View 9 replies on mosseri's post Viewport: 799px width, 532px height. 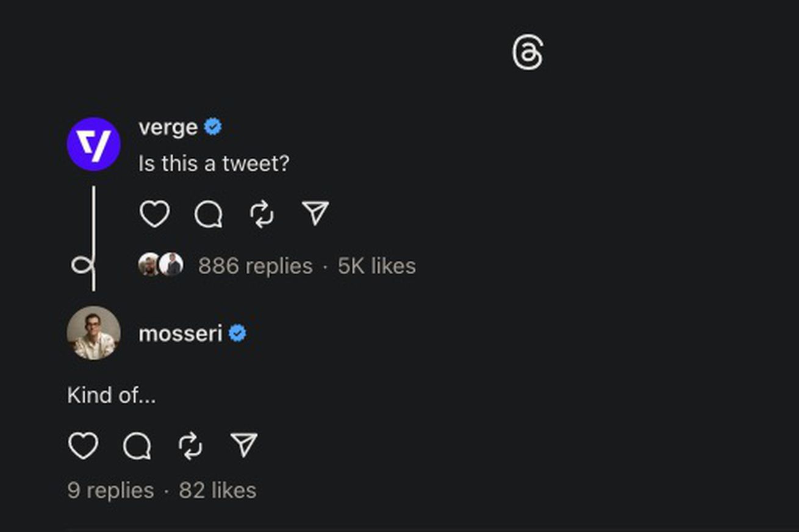pos(110,490)
